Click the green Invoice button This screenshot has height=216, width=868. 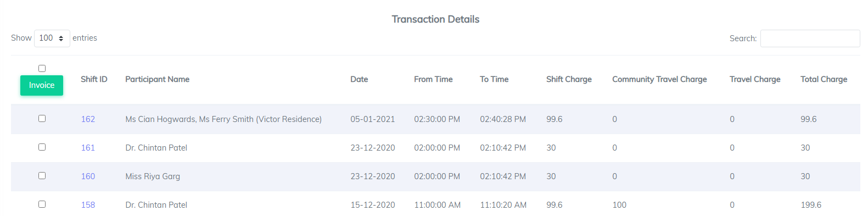(x=42, y=85)
